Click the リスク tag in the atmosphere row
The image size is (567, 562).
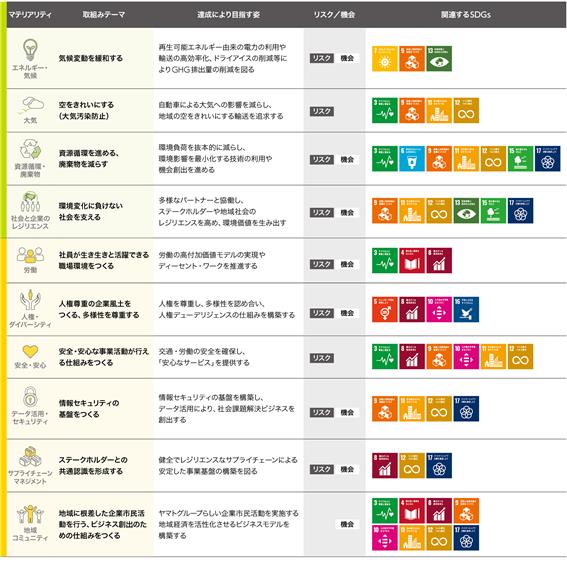(321, 111)
